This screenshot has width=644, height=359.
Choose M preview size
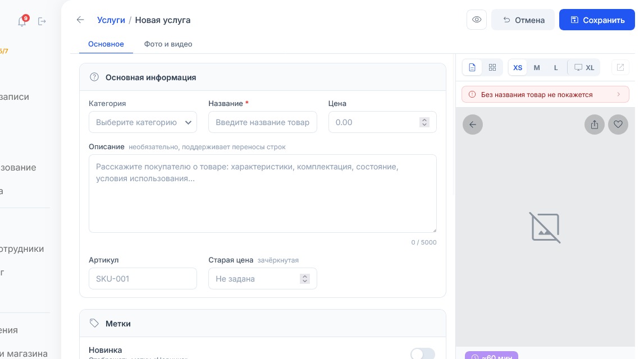tap(537, 68)
